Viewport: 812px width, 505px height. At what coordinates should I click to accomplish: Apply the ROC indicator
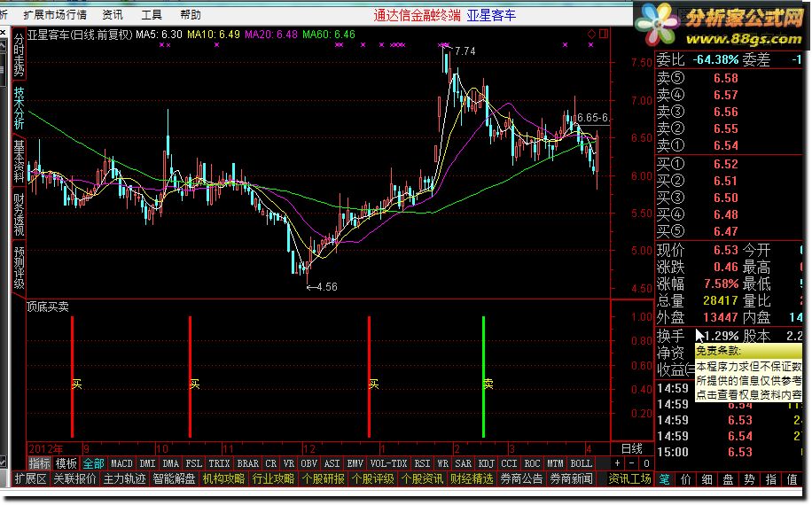click(532, 463)
